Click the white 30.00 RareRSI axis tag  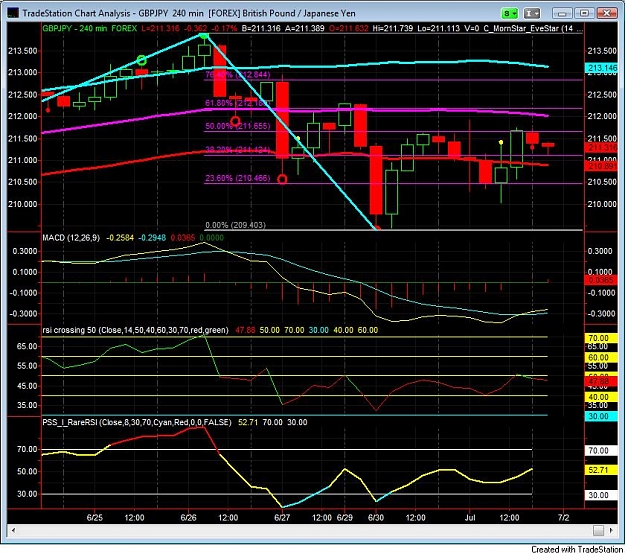point(599,495)
